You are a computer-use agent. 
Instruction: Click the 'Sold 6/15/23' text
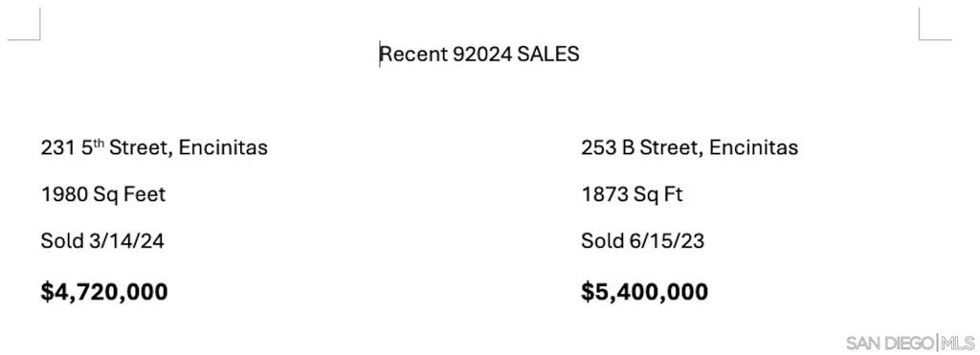pyautogui.click(x=642, y=240)
